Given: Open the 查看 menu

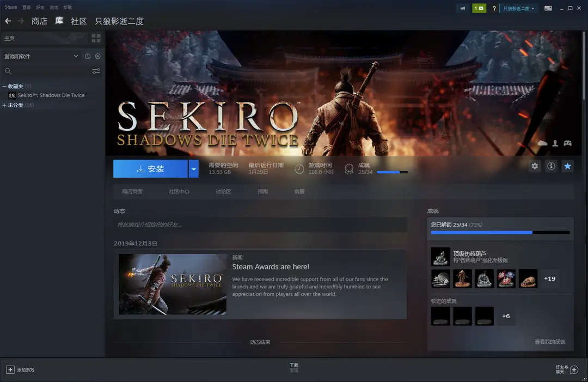Looking at the screenshot, I should (x=26, y=7).
